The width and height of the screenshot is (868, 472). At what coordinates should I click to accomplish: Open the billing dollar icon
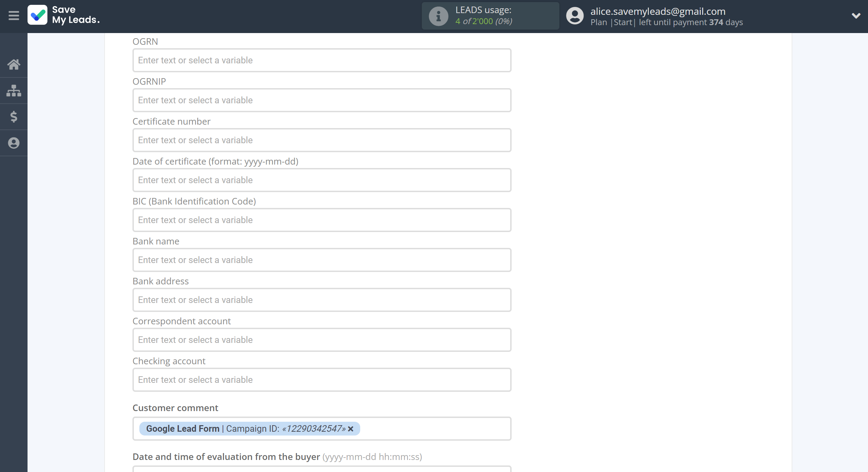coord(14,117)
